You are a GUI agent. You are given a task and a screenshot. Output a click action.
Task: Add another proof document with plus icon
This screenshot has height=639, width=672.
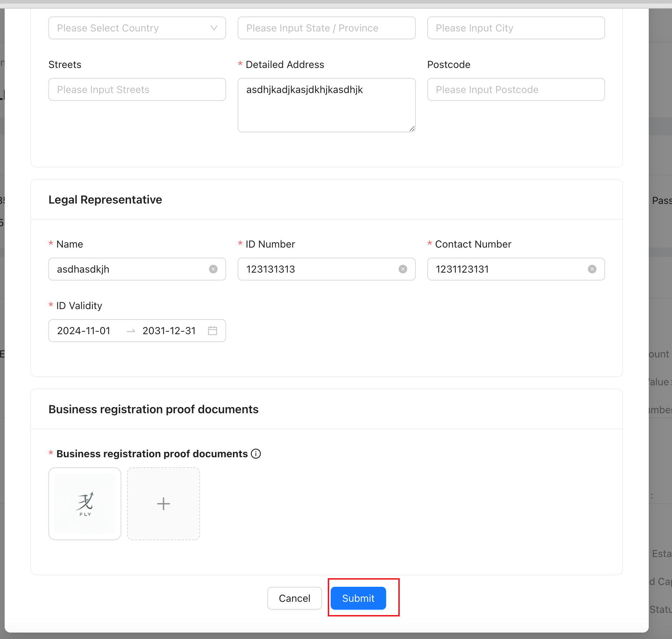164,504
